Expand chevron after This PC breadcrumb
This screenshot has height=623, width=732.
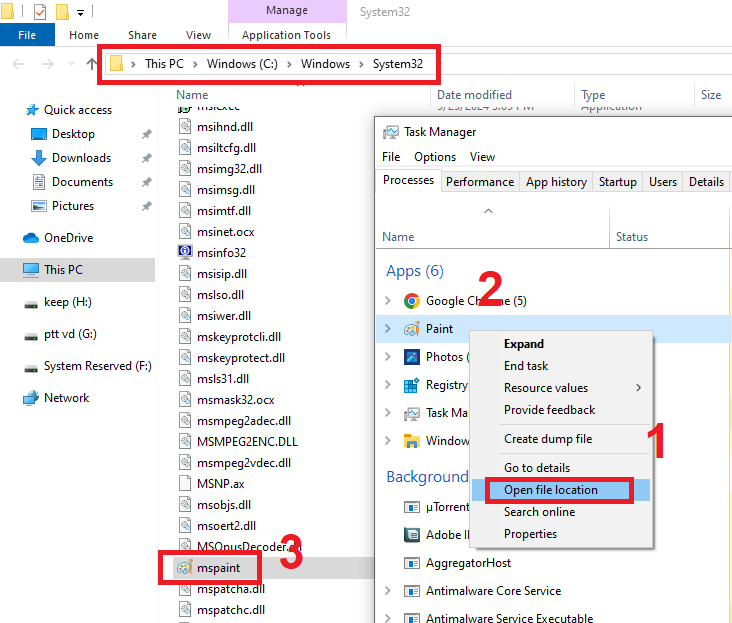point(196,64)
